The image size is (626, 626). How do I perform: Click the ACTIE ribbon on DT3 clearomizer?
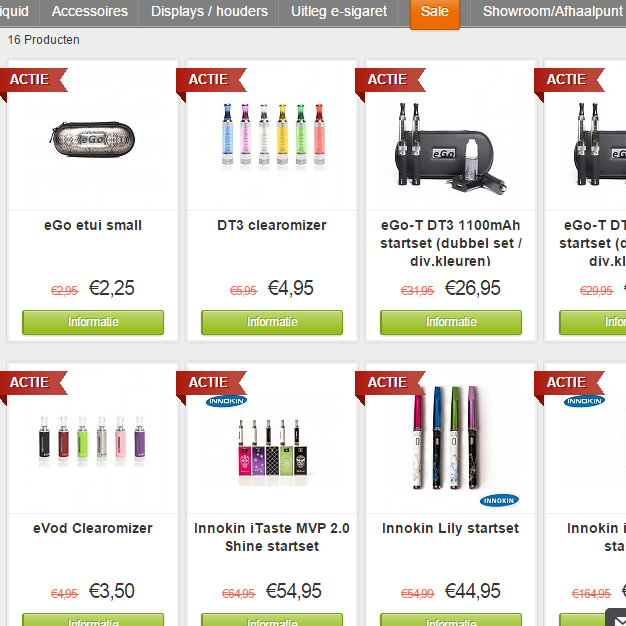pyautogui.click(x=211, y=80)
